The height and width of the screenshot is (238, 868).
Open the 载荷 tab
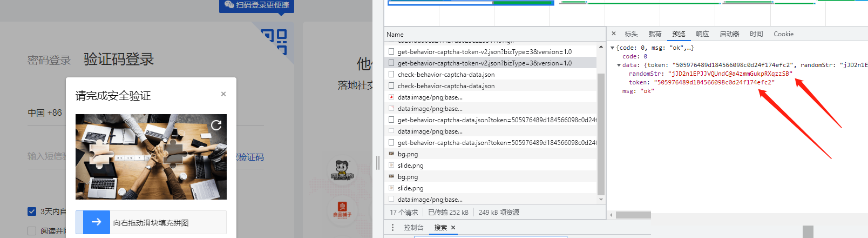(655, 34)
